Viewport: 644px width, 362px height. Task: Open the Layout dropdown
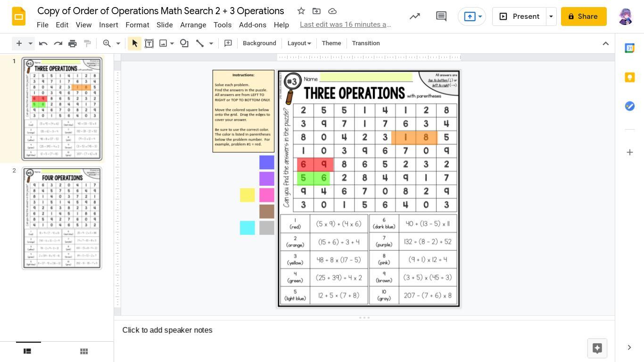pyautogui.click(x=299, y=43)
